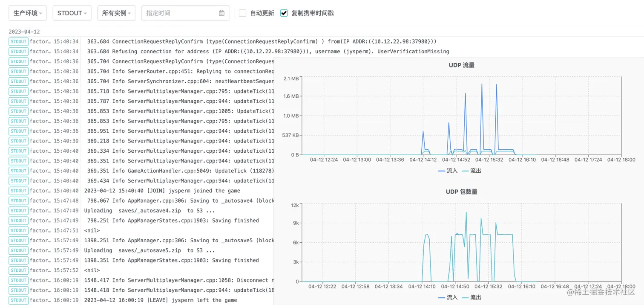Select the 'Uploading saves/_autosave4.zip to S3' line
The image size is (644, 305).
click(x=149, y=211)
